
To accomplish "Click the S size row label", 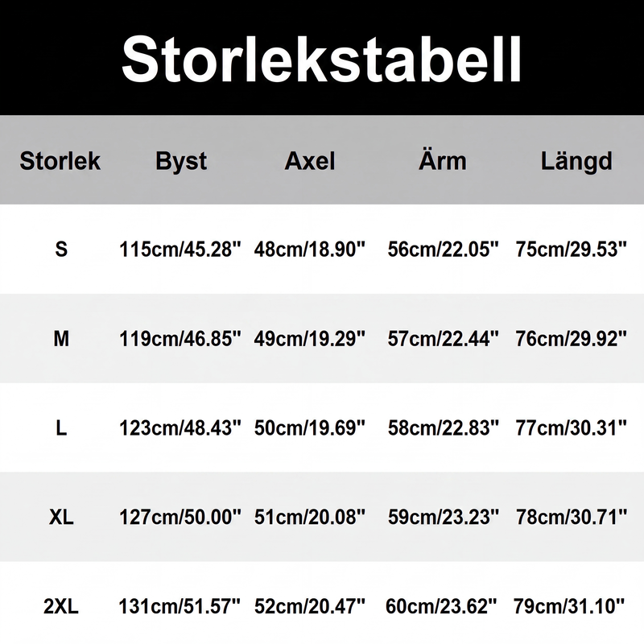I will point(61,250).
